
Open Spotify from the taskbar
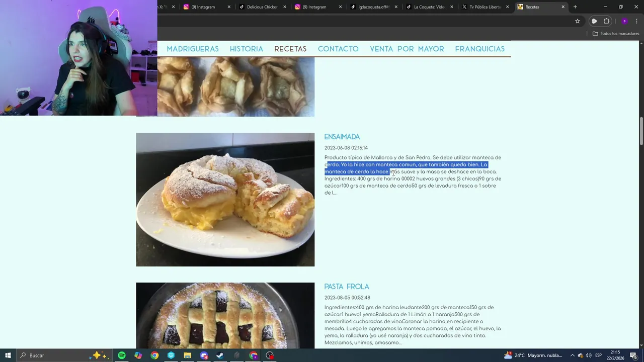coord(122,355)
